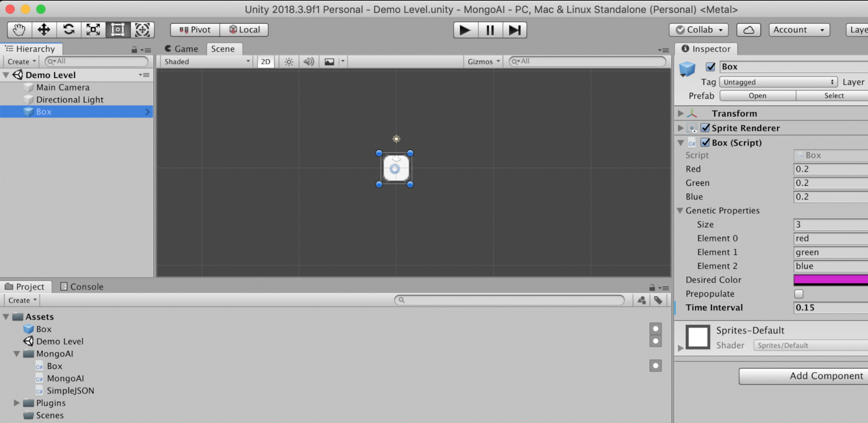Toggle scene lighting sun icon
This screenshot has height=423, width=868.
click(x=289, y=61)
